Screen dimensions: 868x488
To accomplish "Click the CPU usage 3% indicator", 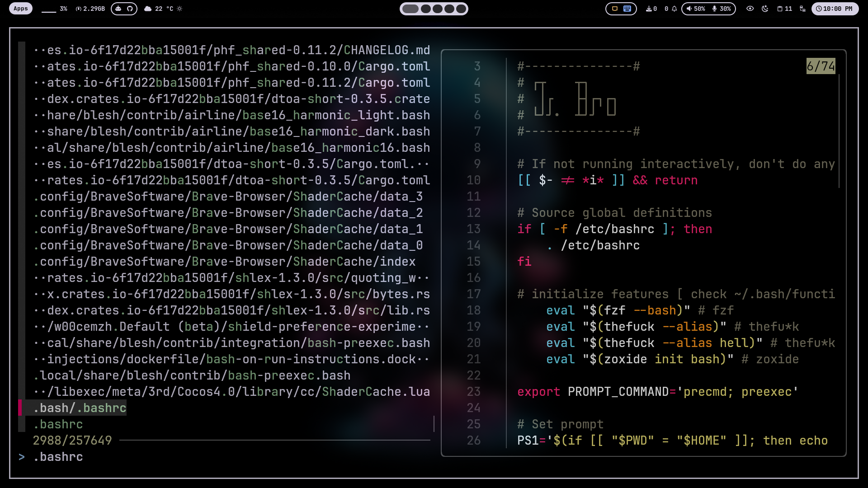I will [x=54, y=9].
